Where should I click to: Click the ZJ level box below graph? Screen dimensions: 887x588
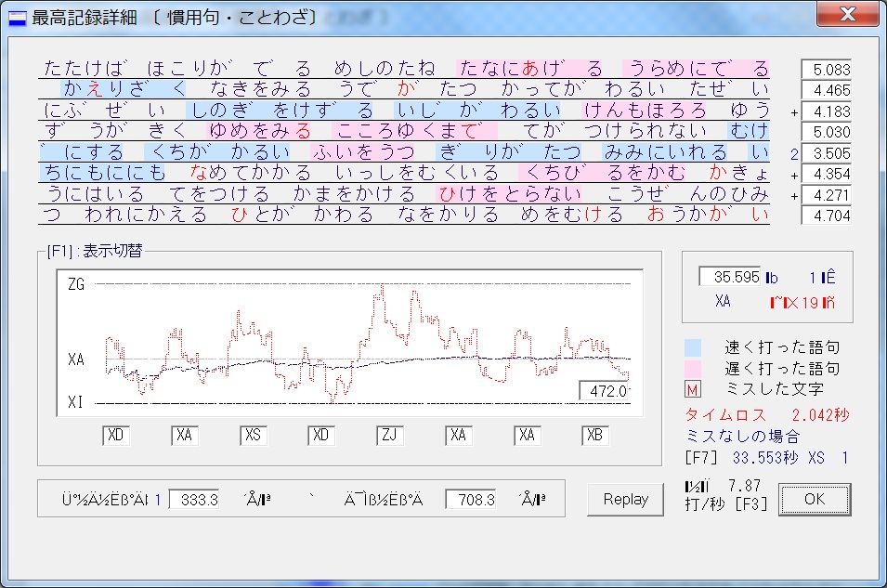(x=391, y=436)
